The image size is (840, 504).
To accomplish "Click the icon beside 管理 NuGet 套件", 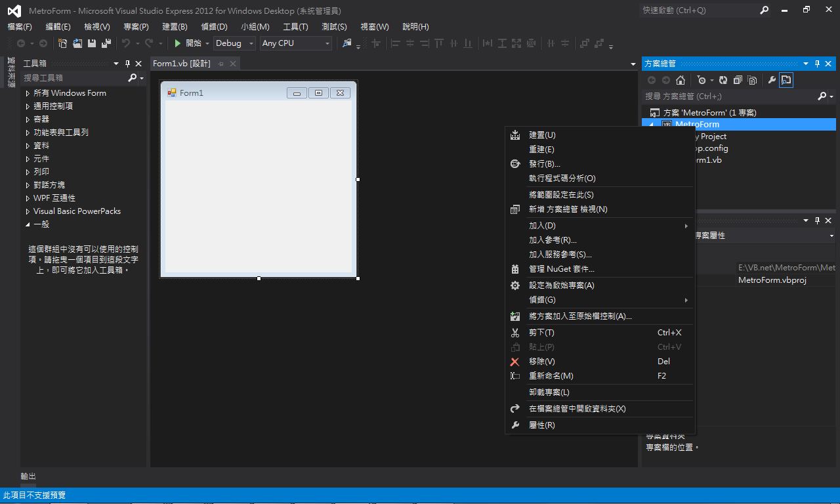I will 515,269.
